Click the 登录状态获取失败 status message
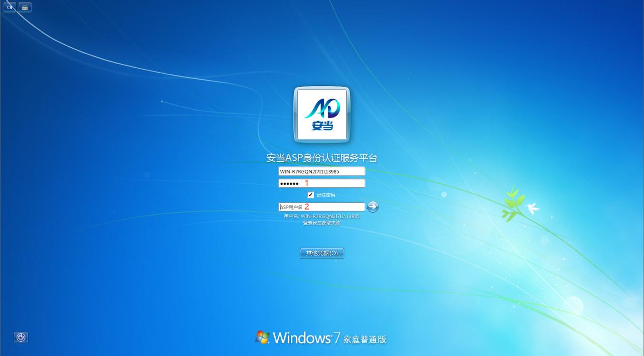 [321, 223]
